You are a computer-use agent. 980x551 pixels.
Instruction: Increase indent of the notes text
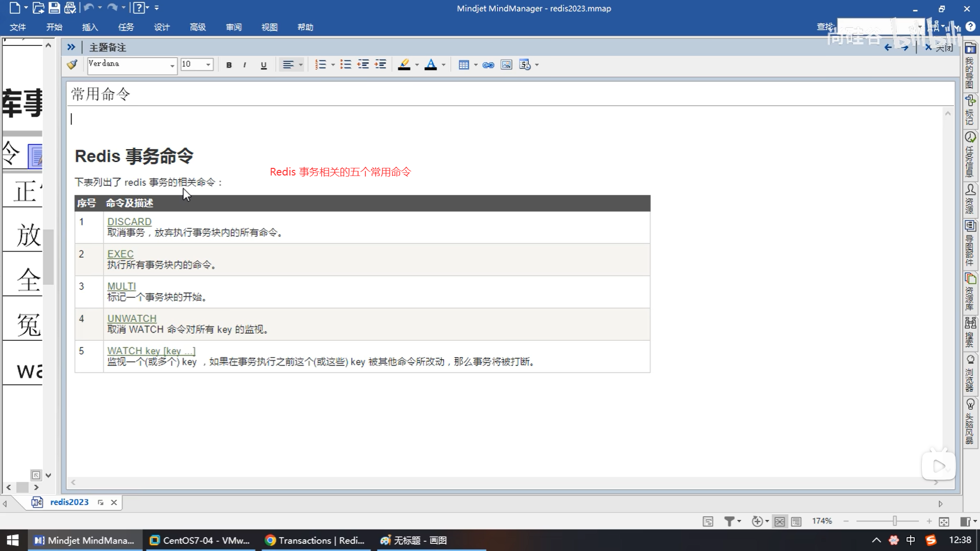[x=380, y=65]
